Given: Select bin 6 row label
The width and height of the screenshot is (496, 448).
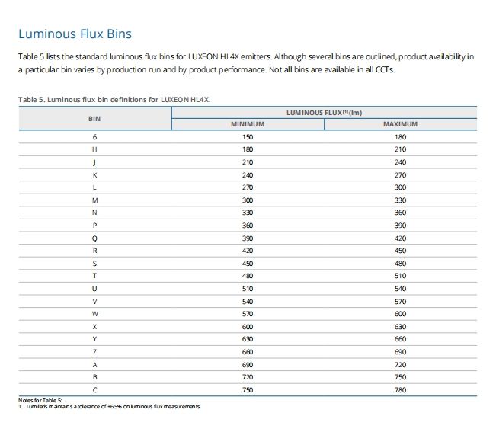Looking at the screenshot, I should pos(94,137).
